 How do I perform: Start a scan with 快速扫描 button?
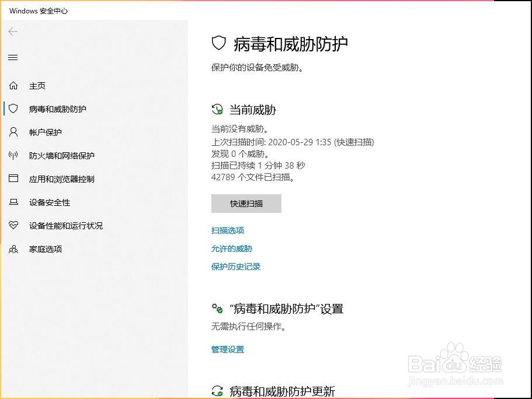[x=246, y=204]
